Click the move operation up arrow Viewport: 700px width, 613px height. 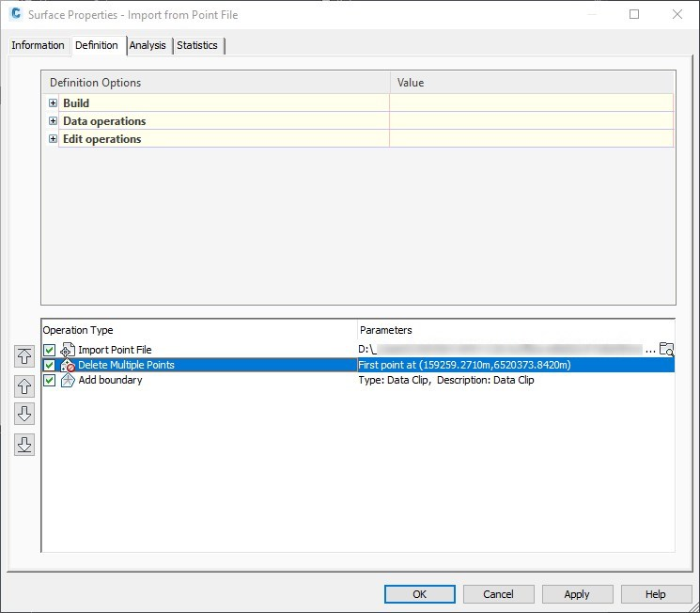click(x=24, y=386)
